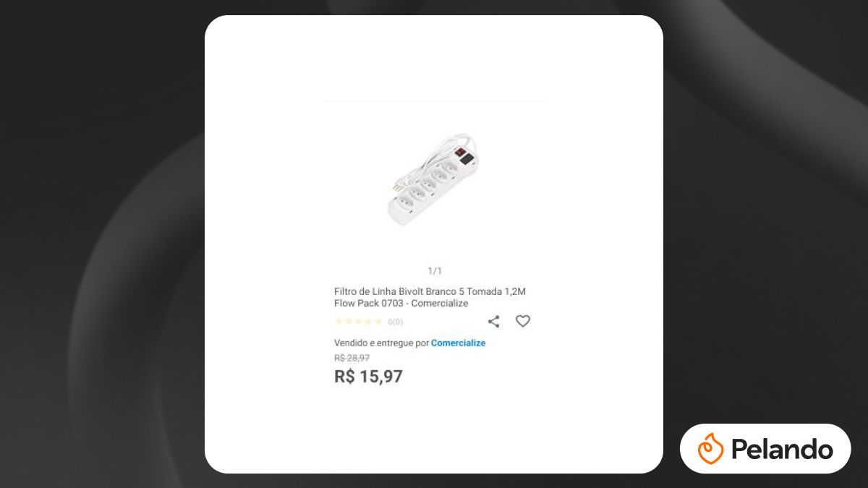Open the Filtro de Linha Bivolt product title
Image resolution: width=868 pixels, height=488 pixels.
tap(430, 297)
